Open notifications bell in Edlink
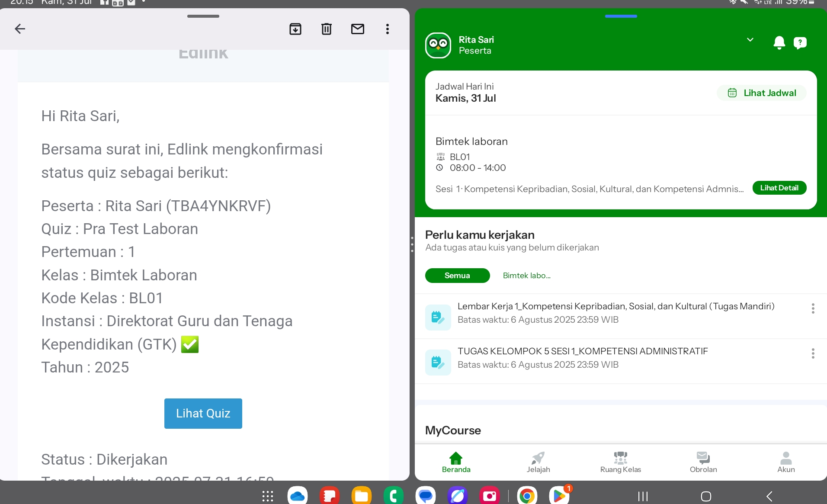The height and width of the screenshot is (504, 827). click(x=779, y=42)
